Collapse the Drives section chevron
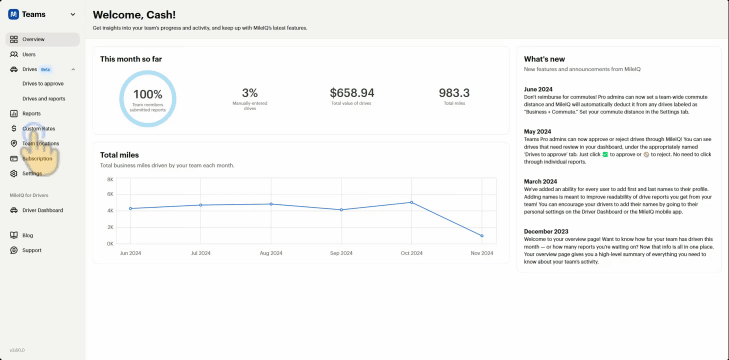729x360 pixels. (73, 69)
